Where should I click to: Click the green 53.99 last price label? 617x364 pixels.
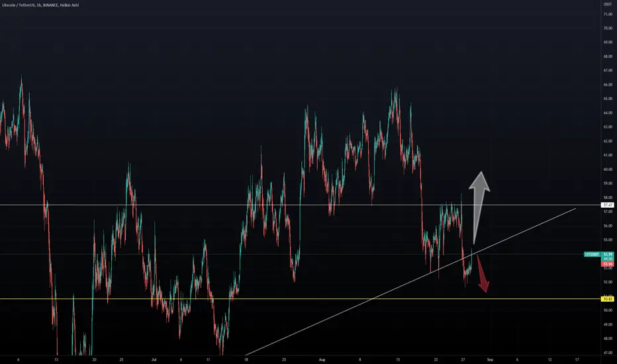tap(608, 254)
